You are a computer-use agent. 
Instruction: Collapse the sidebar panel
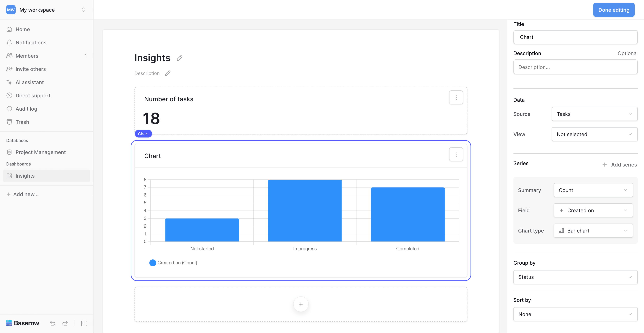pos(84,323)
